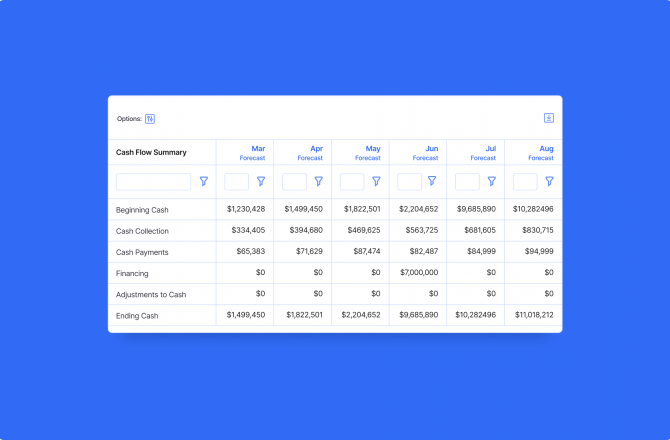Select the Financing row label

[132, 273]
